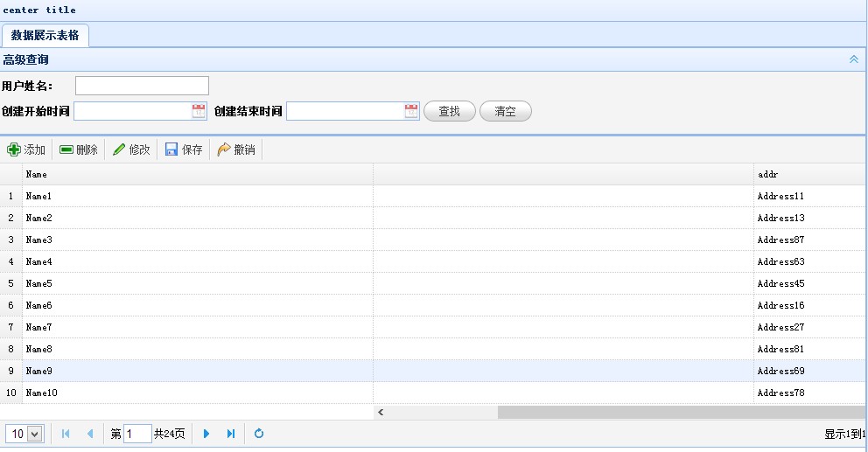Select the 数据展示表格 tab
Viewport: 868px width, 452px height.
pos(45,35)
